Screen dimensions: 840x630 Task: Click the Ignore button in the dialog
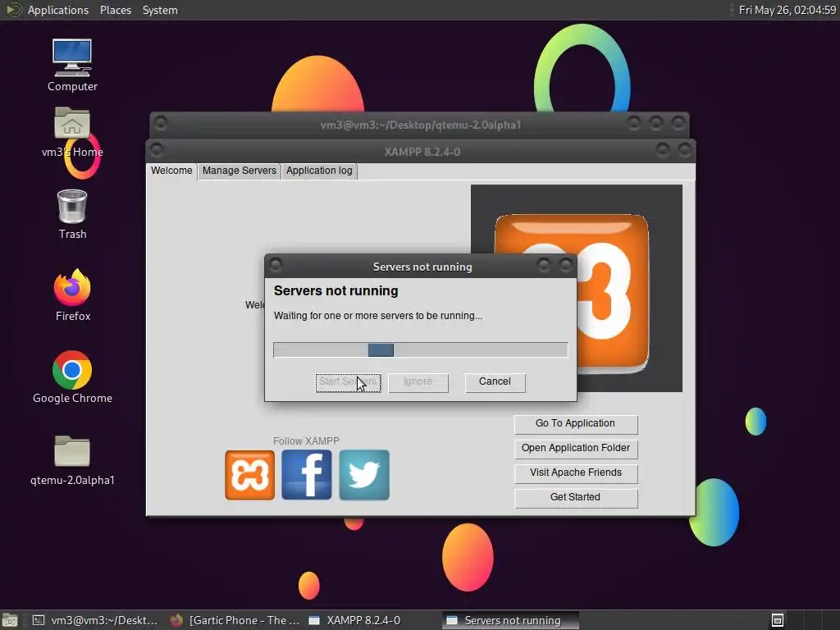click(418, 382)
